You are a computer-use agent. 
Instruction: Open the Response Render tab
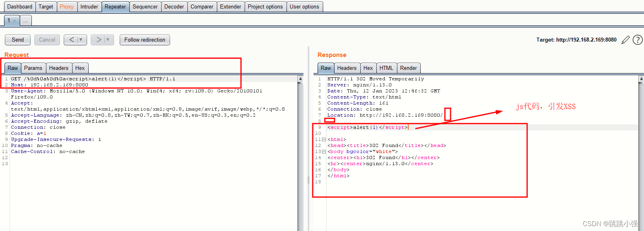pos(409,68)
